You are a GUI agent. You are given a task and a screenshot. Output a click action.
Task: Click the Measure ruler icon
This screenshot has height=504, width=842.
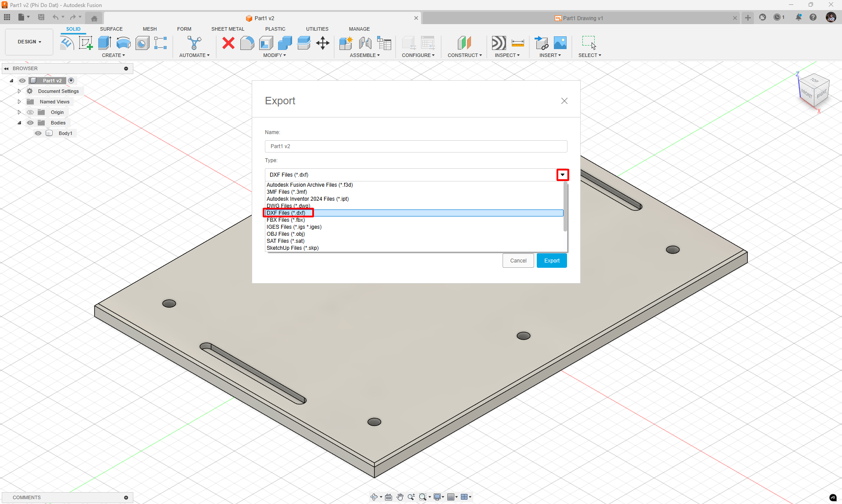(517, 43)
